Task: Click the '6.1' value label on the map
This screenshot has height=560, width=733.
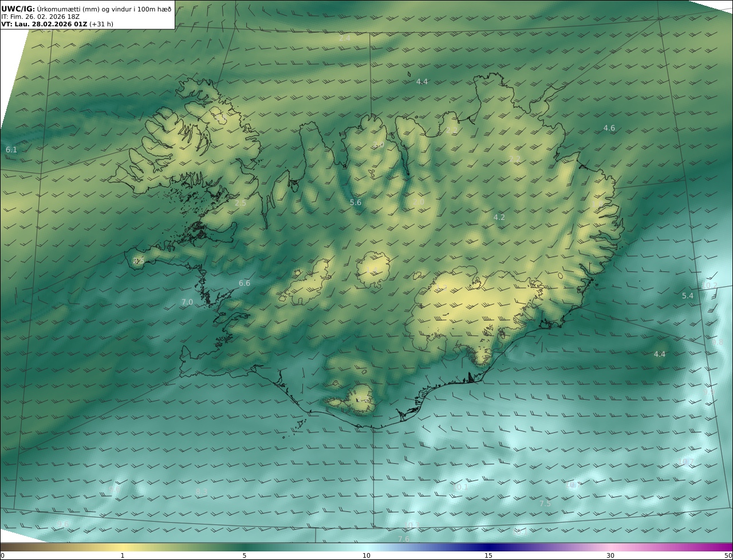Action: [x=11, y=149]
